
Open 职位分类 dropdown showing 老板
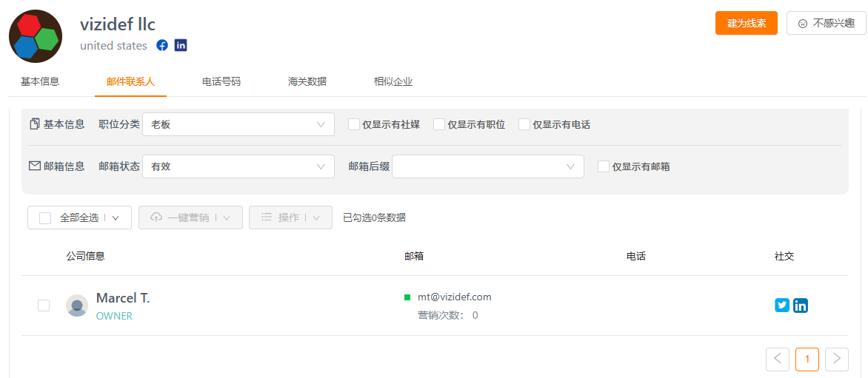(x=238, y=124)
